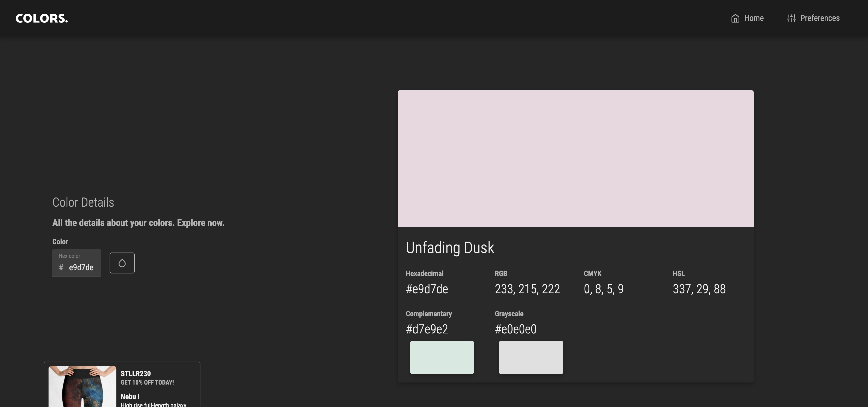Open the Nebu I product link
868x407 pixels.
coord(130,397)
